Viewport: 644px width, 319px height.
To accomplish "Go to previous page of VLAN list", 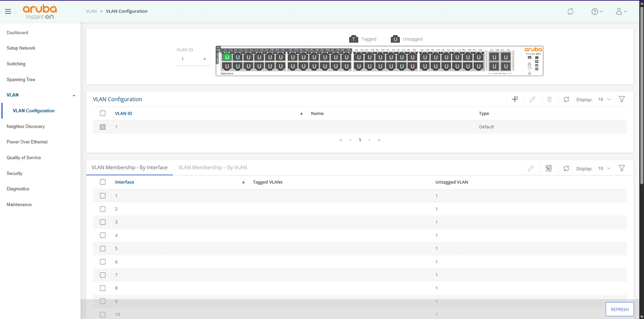I will tap(350, 140).
